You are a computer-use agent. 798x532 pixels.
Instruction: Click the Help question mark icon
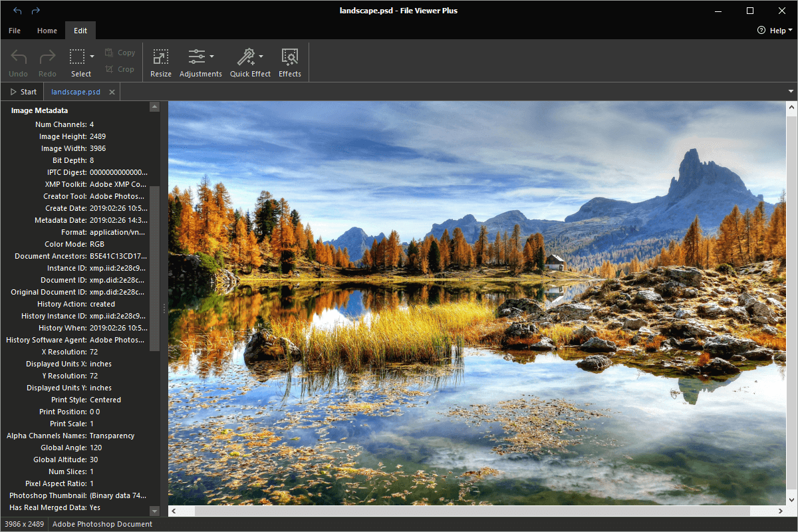click(x=761, y=30)
